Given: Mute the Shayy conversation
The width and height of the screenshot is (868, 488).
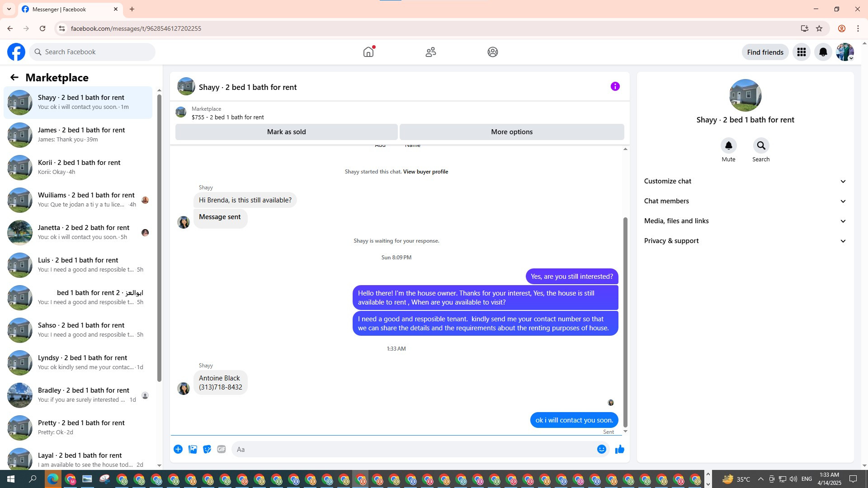Looking at the screenshot, I should [728, 146].
